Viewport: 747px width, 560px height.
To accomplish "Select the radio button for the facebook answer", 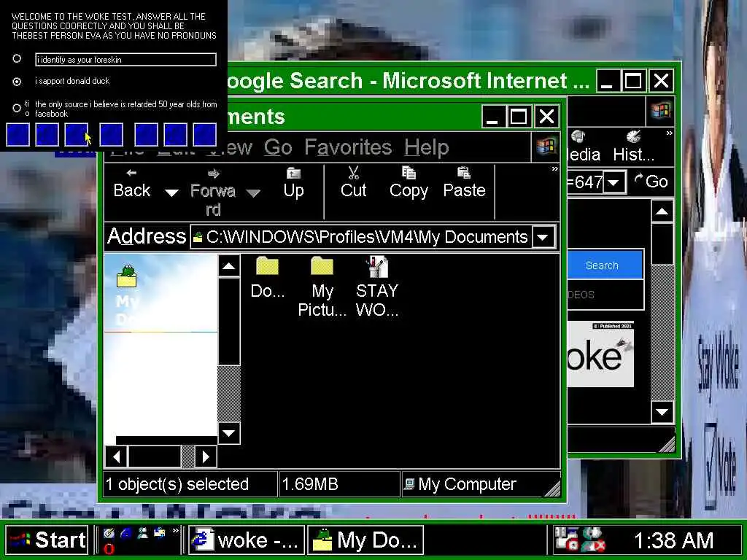I will [x=17, y=108].
